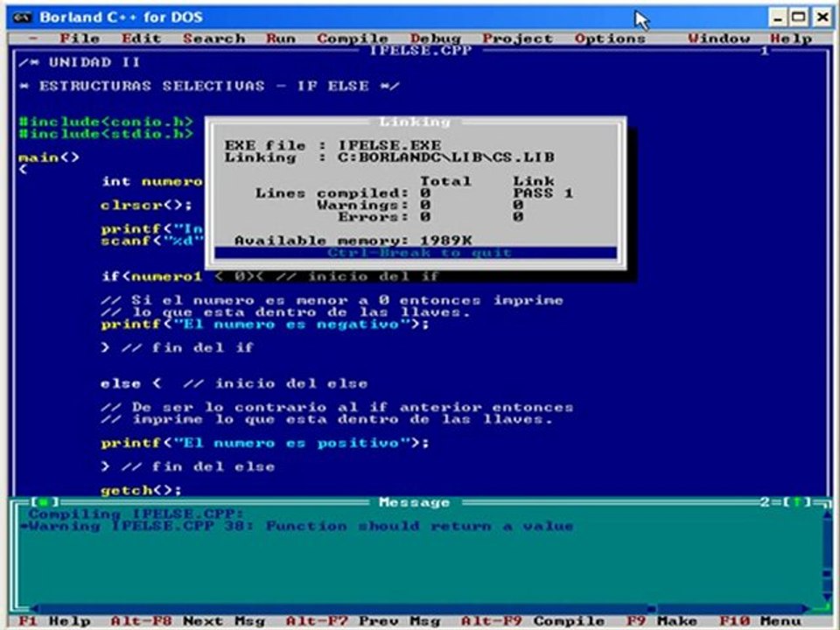The image size is (840, 630).
Task: Open the Help menu
Action: tap(791, 38)
